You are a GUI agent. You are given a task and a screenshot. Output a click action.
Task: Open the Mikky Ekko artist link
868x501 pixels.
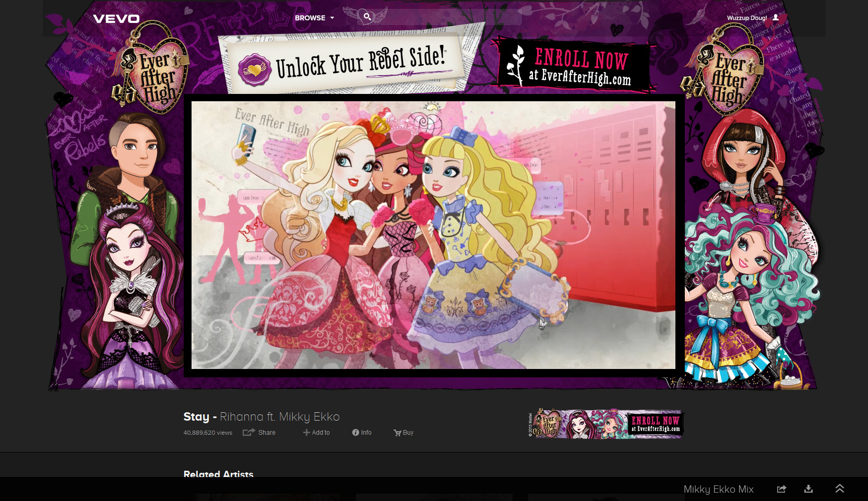(x=310, y=416)
